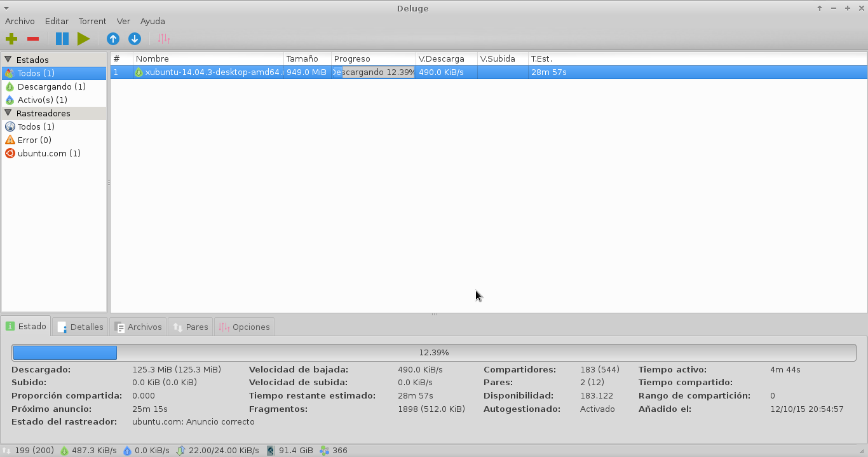Click the sidebar pane divider handle
868x457 pixels.
click(x=109, y=182)
